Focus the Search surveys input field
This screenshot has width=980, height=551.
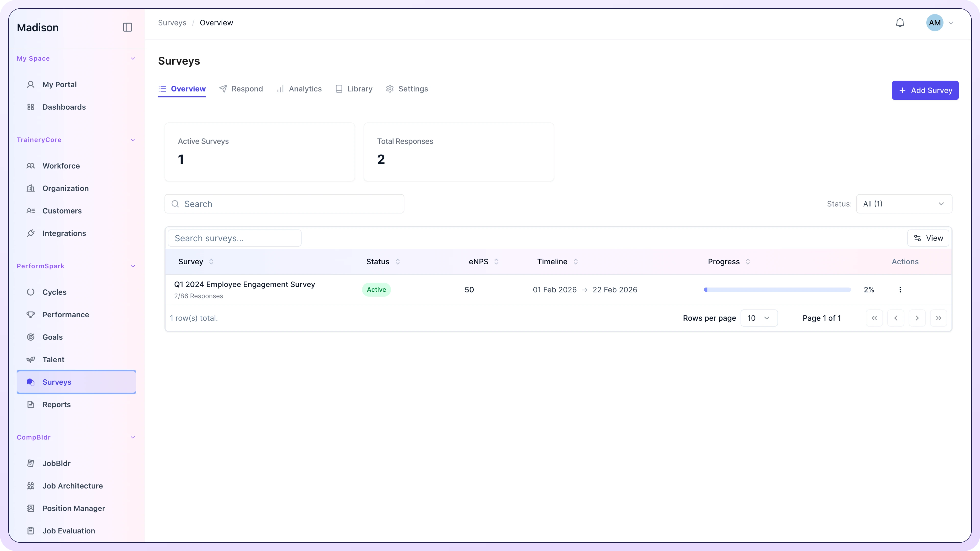click(234, 238)
